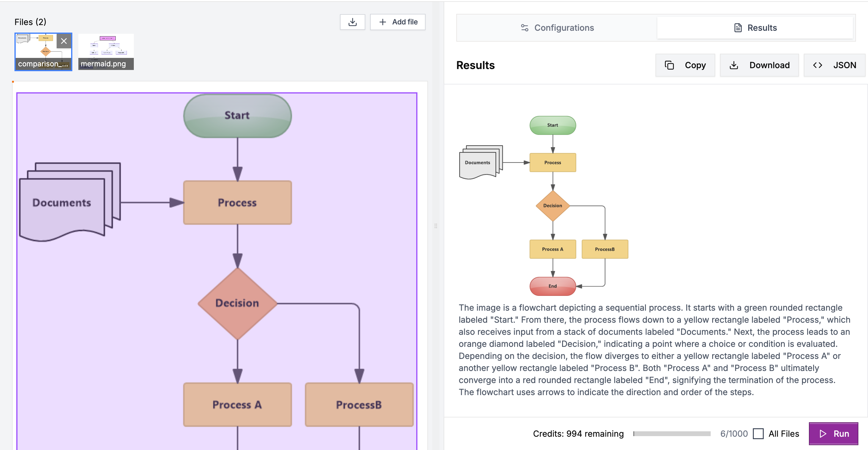Click the download files icon above the flowchart
Screen dimensions: 868x450
pos(352,22)
